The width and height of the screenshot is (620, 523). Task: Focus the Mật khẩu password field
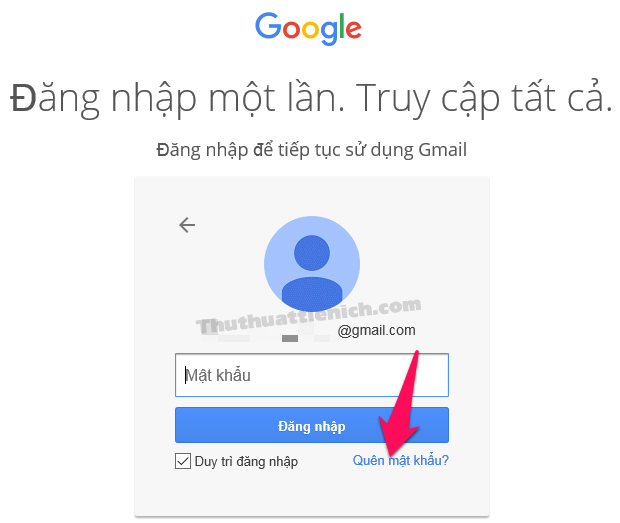tap(312, 375)
